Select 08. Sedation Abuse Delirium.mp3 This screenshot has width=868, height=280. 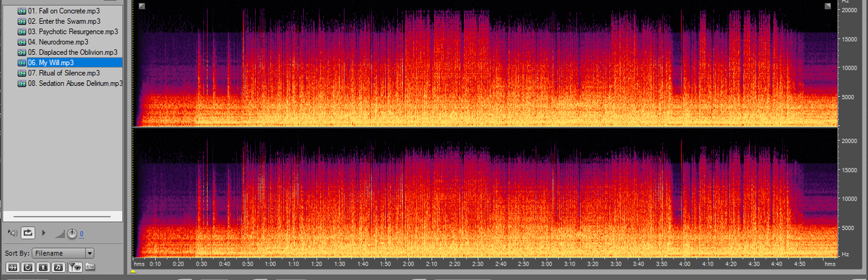pos(75,83)
